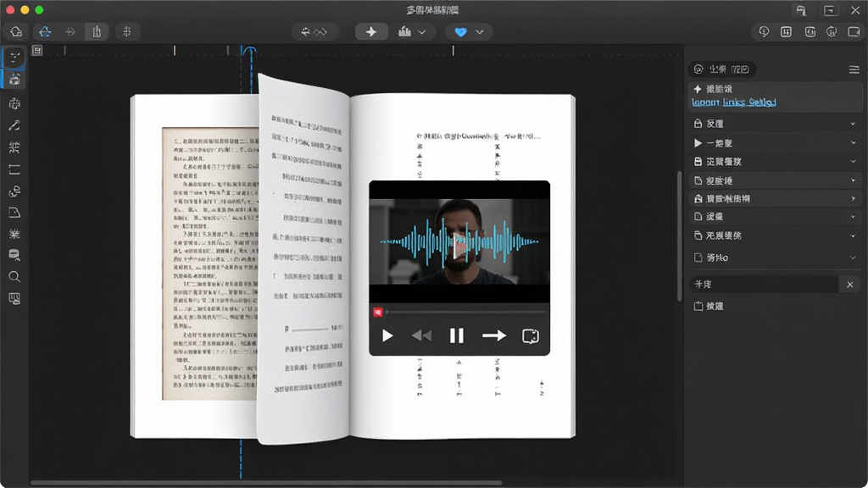Click the sparkle button in the top toolbar
Screen dimensions: 868x488
(x=371, y=31)
